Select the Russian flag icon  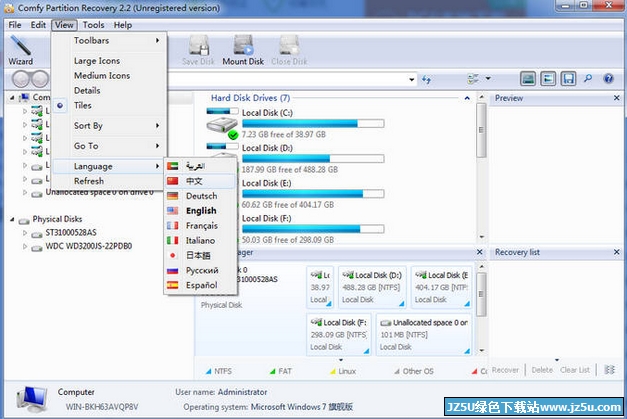173,271
